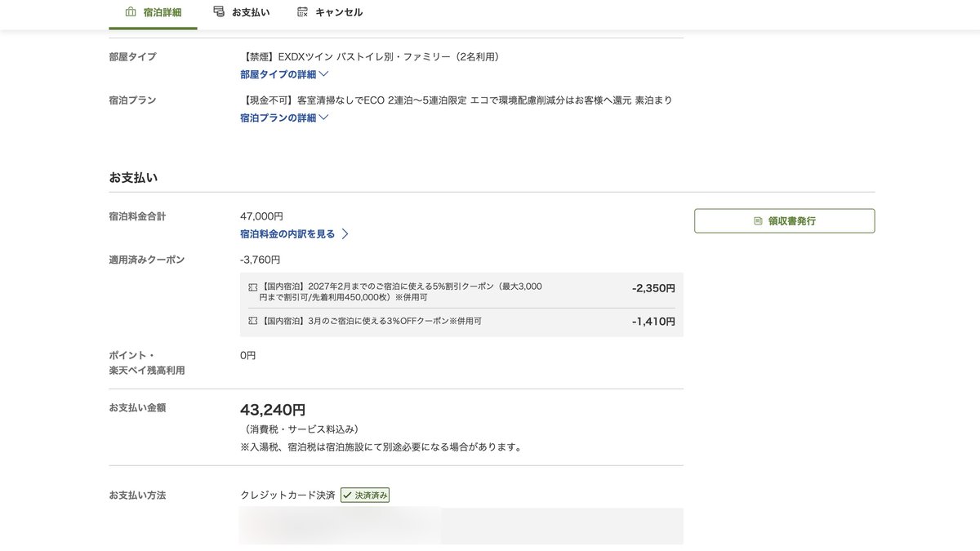Image resolution: width=980 pixels, height=551 pixels.
Task: Click the chevron next to 部屋タイプの詳細
Action: point(323,74)
